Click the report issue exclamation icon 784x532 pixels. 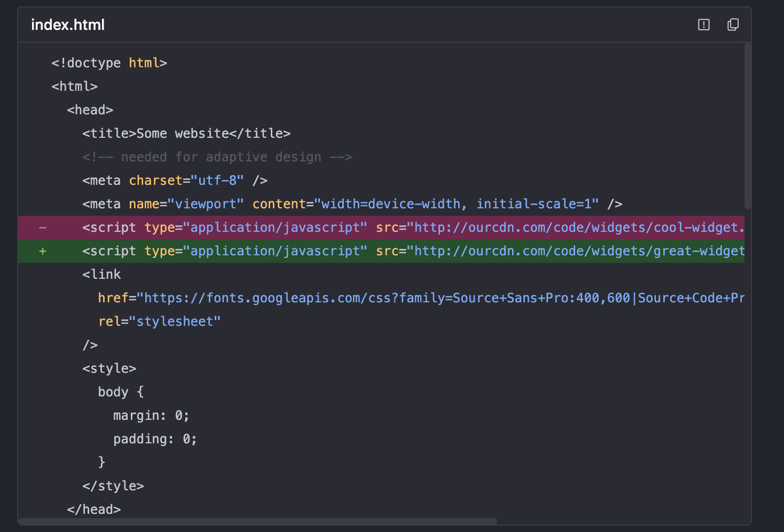pos(703,25)
